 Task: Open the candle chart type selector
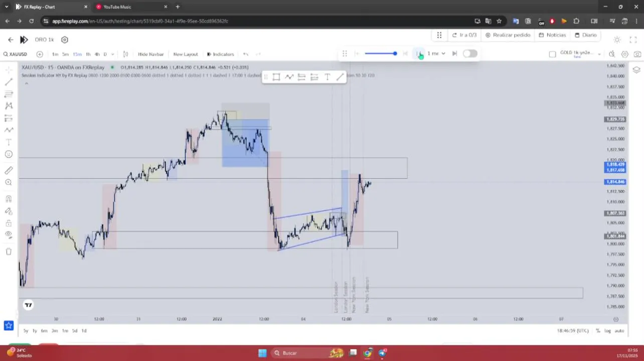point(125,54)
